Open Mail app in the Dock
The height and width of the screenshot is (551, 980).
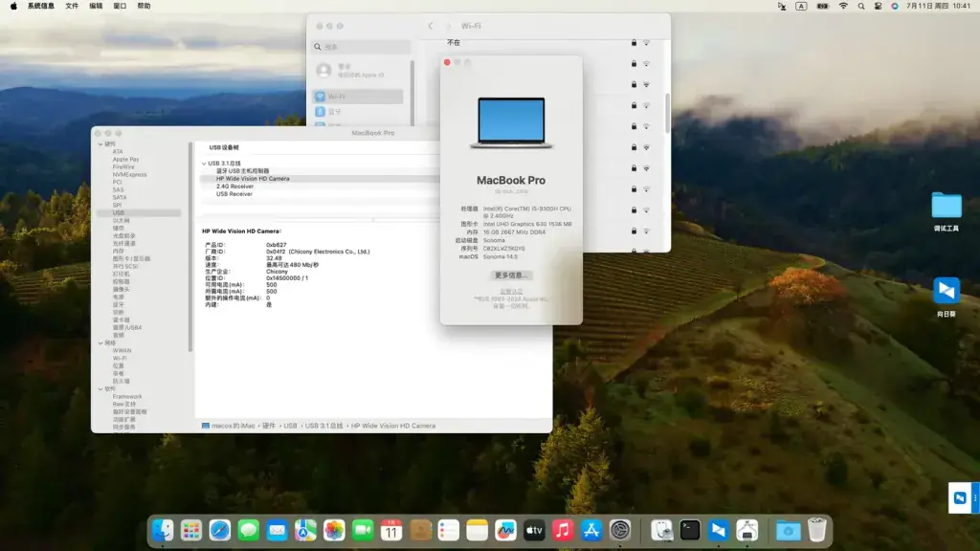pyautogui.click(x=277, y=530)
